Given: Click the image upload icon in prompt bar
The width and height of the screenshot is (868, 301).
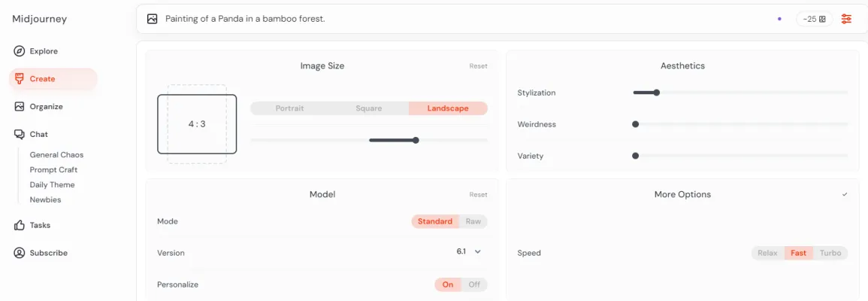Looking at the screenshot, I should pyautogui.click(x=153, y=19).
